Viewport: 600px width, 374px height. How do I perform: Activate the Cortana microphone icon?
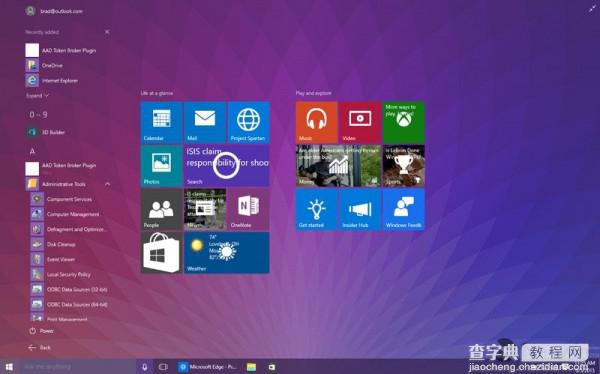145,367
